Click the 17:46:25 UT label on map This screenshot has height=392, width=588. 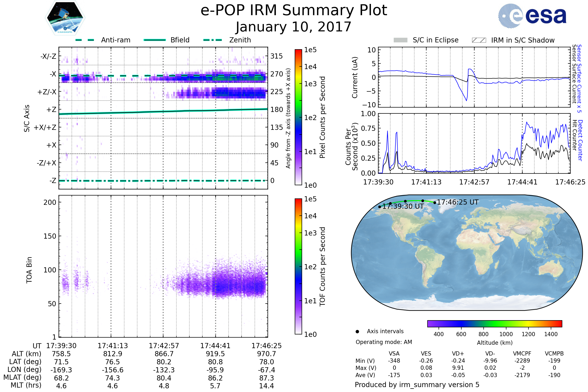pyautogui.click(x=457, y=202)
